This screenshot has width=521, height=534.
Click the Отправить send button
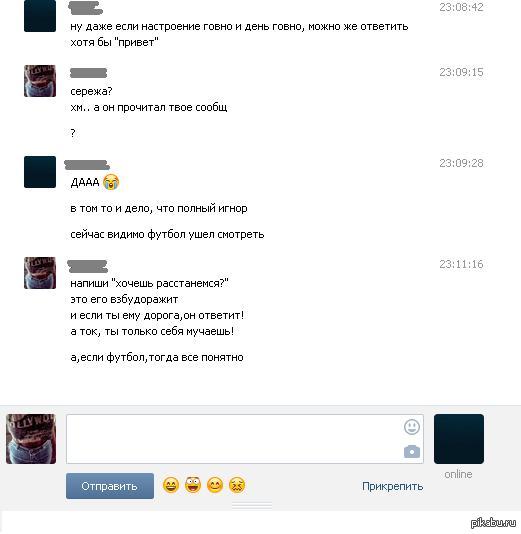click(110, 486)
